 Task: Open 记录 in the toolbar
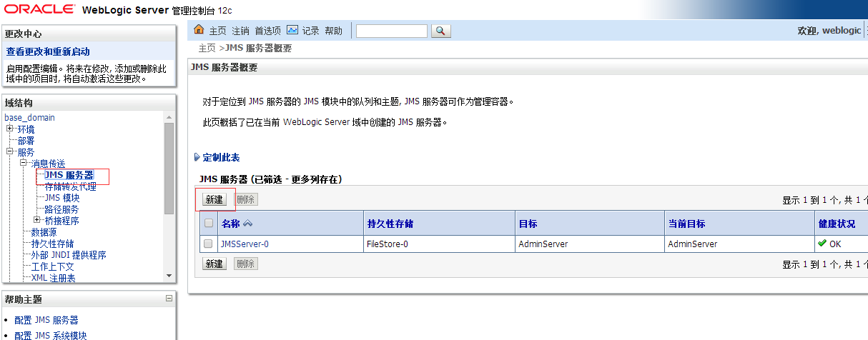click(310, 31)
